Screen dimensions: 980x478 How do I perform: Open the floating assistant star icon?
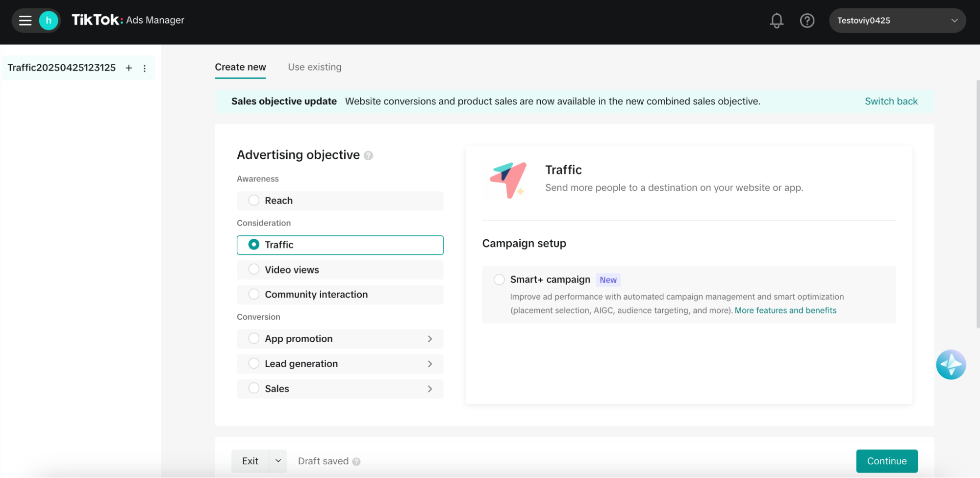pos(951,364)
